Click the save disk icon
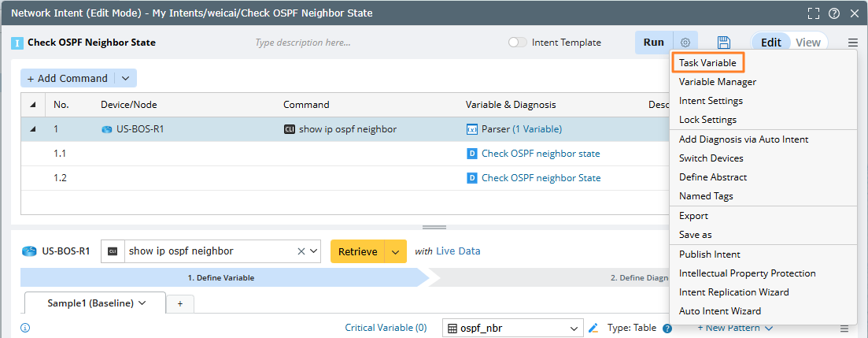868x338 pixels. click(x=724, y=43)
